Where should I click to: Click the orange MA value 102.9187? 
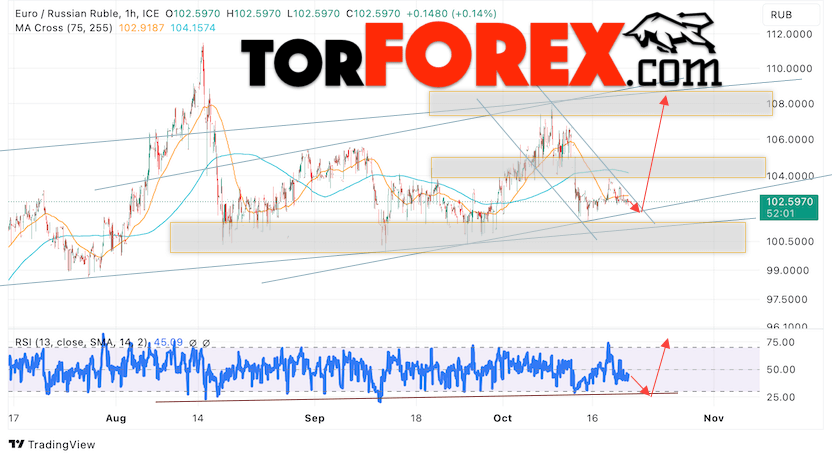click(x=142, y=28)
